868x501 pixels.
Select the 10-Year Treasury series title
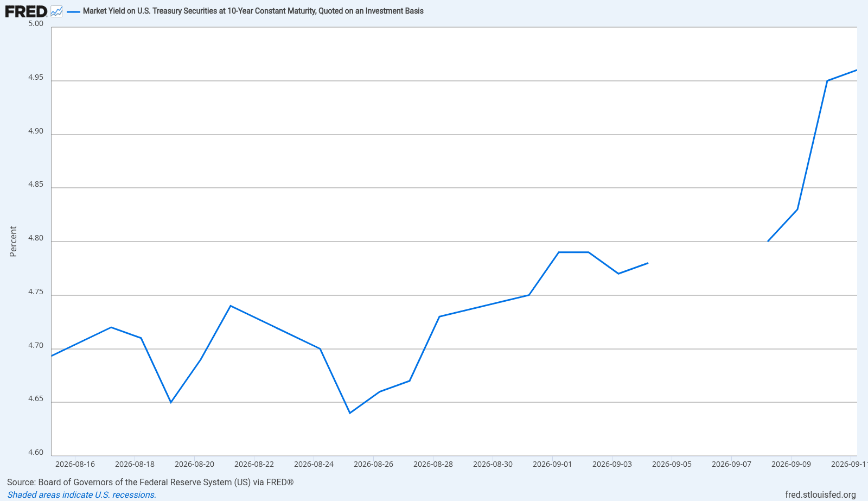point(253,11)
